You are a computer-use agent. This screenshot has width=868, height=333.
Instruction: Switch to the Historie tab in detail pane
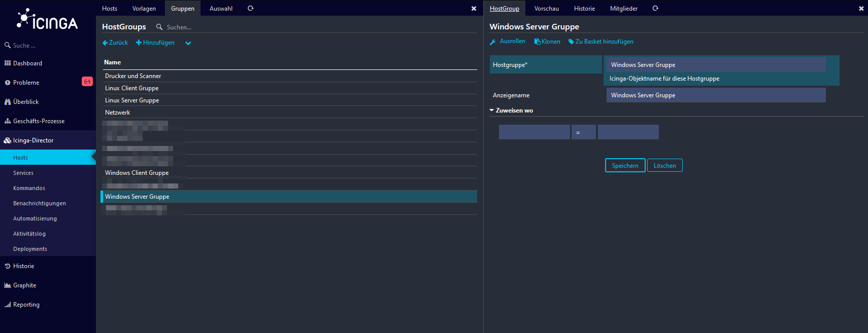coord(584,9)
